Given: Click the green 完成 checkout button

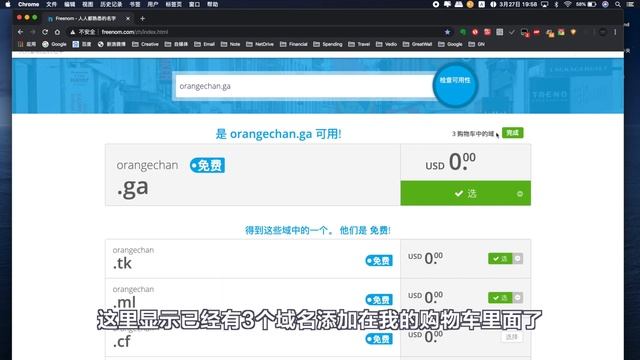Looking at the screenshot, I should 512,133.
